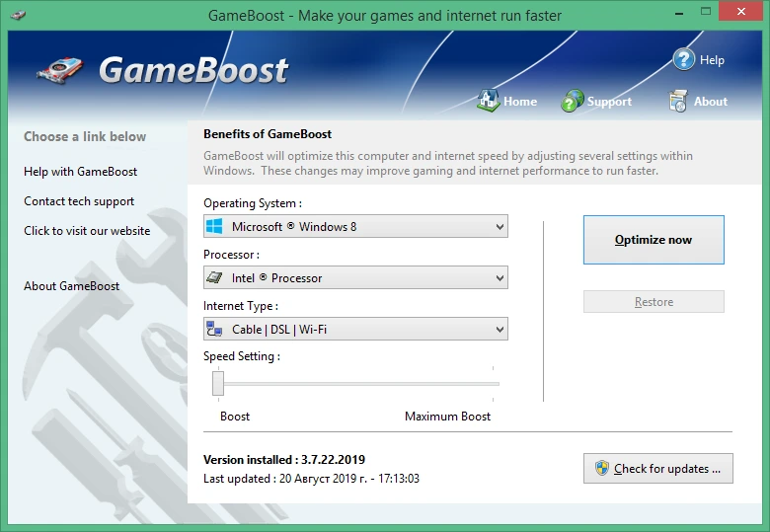Click the processor chip icon in the combo box
This screenshot has width=770, height=532.
214,277
